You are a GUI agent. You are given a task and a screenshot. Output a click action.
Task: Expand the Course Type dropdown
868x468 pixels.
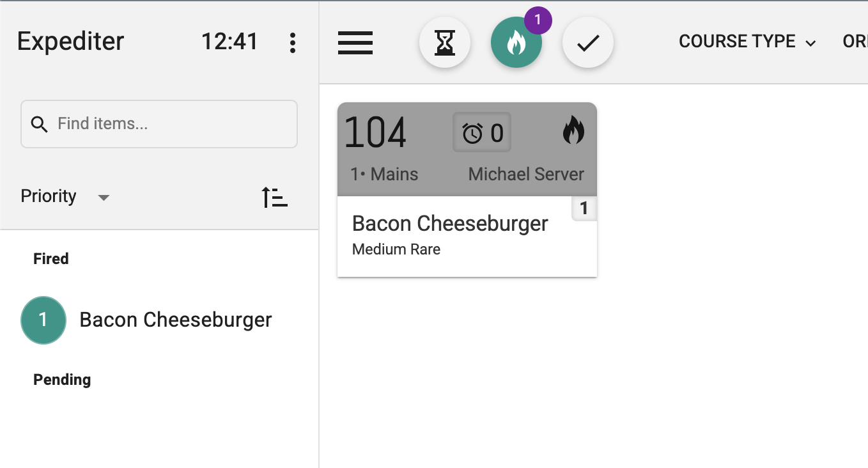[747, 42]
